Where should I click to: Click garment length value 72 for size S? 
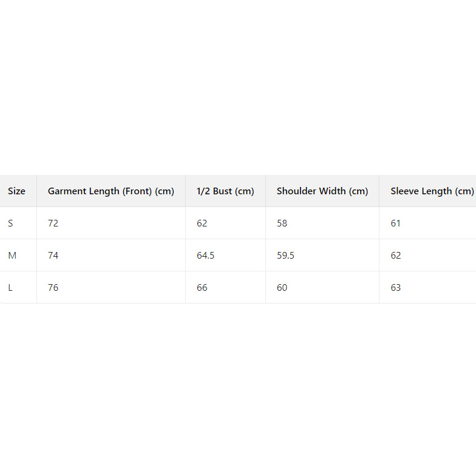(53, 223)
